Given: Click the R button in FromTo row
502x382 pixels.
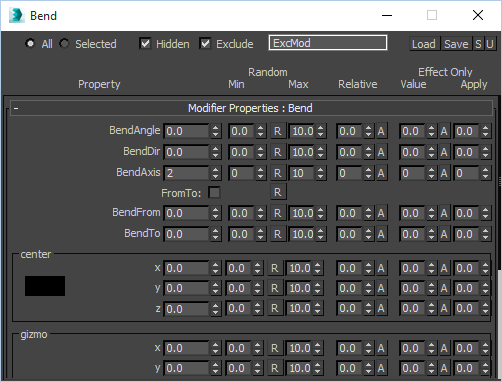Looking at the screenshot, I should (278, 192).
